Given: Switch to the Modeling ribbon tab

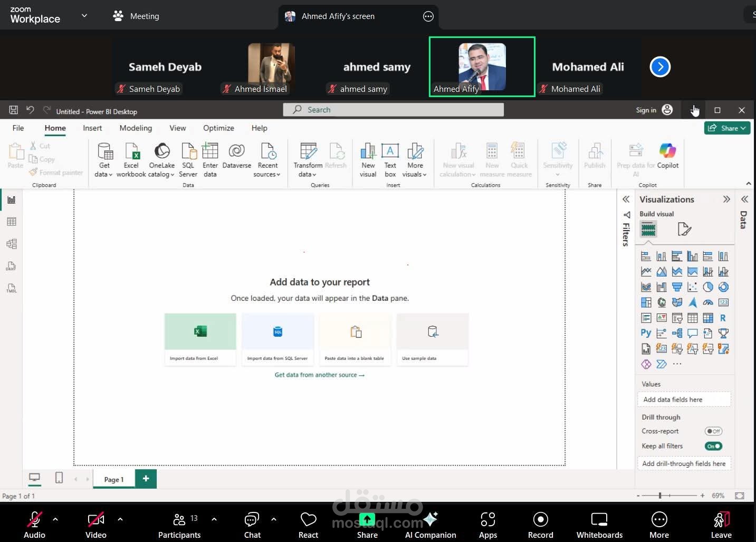Looking at the screenshot, I should pyautogui.click(x=136, y=128).
